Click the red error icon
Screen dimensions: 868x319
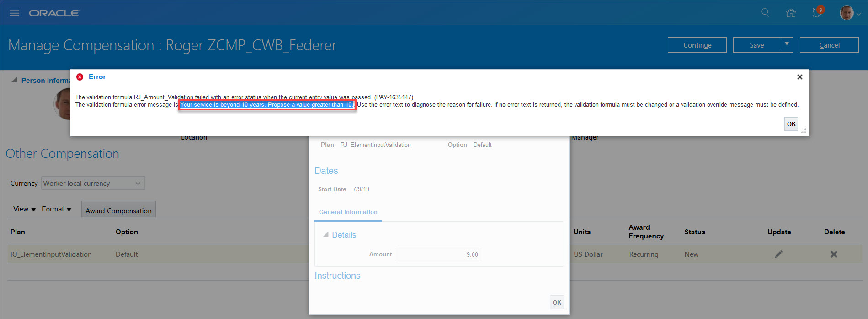[80, 77]
